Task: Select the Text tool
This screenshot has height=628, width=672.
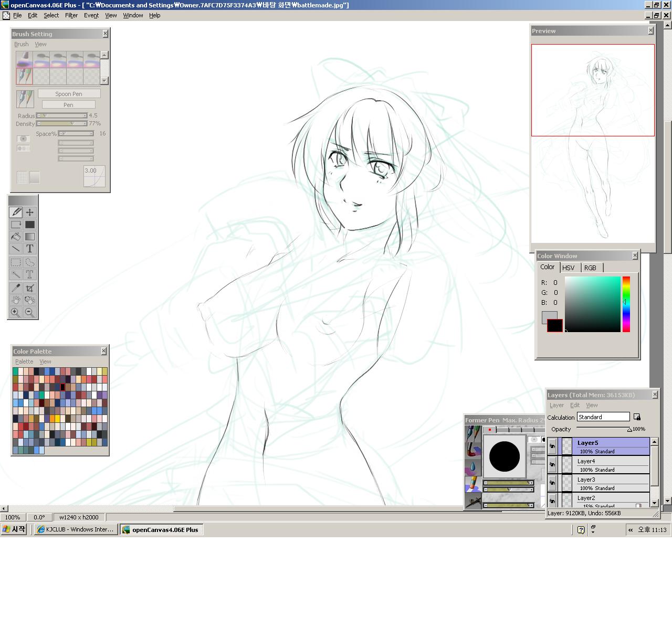Action: coord(30,249)
